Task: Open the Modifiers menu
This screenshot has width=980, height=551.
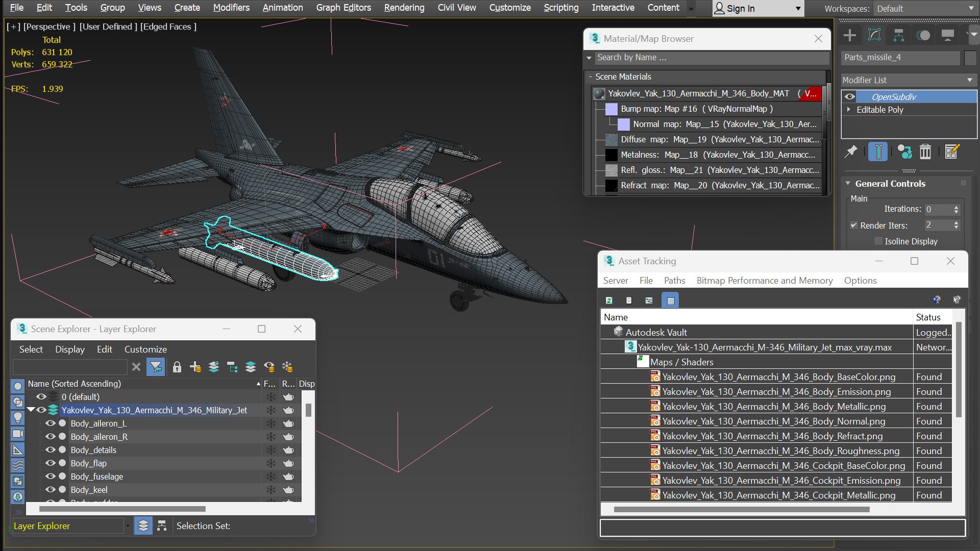Action: point(231,8)
